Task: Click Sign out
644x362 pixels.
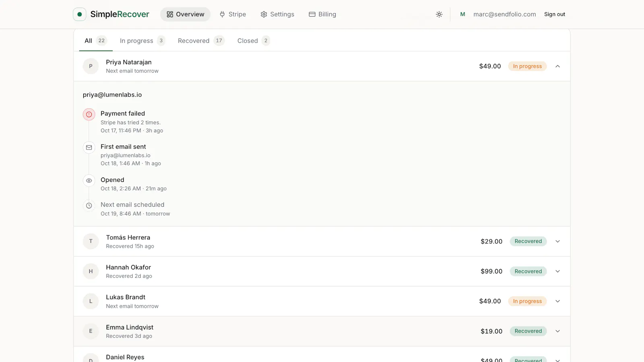Action: point(555,14)
